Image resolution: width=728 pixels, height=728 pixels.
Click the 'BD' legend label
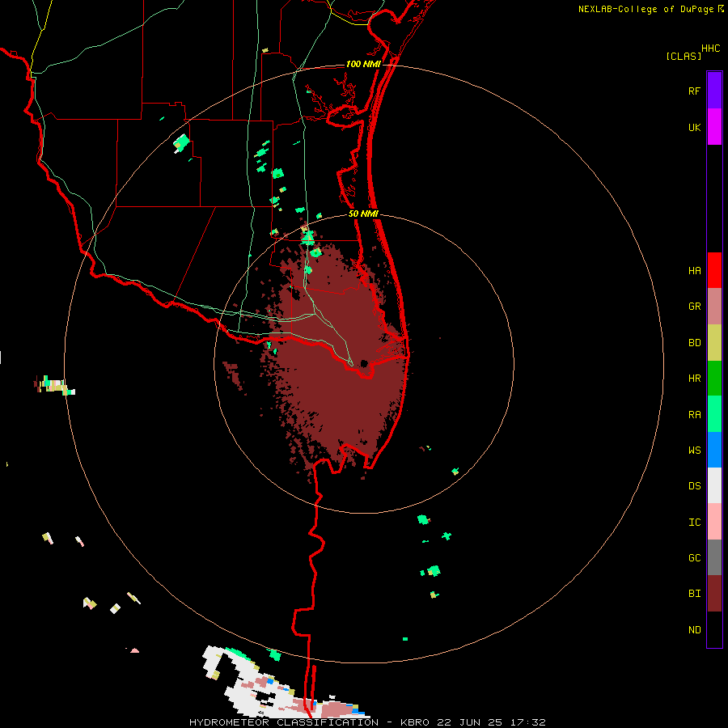coord(694,343)
